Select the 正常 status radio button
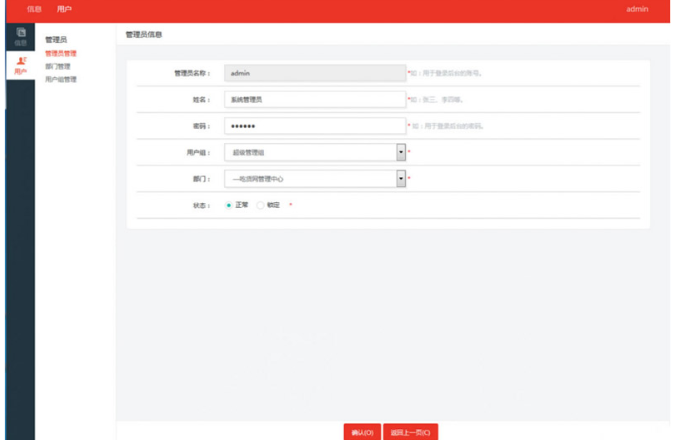 (x=229, y=205)
